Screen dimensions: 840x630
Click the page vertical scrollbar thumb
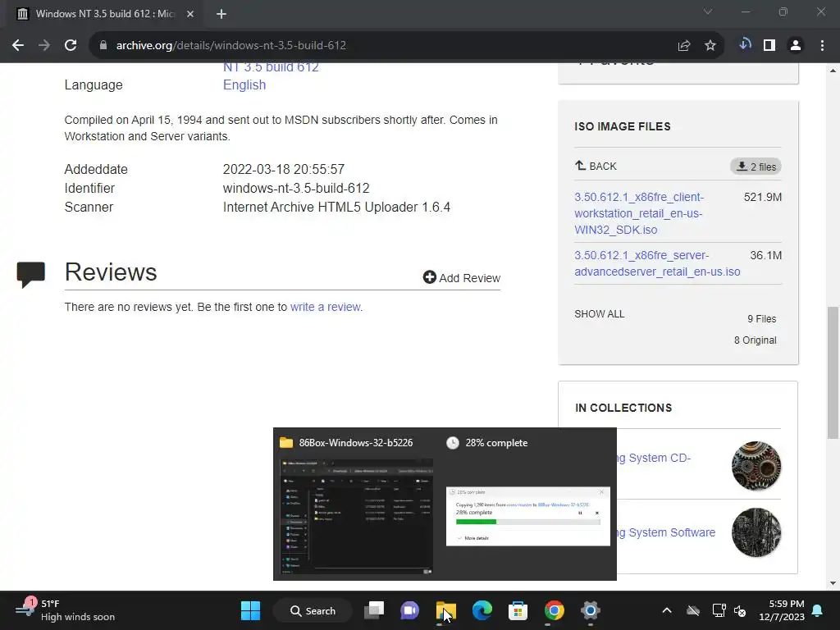click(x=833, y=372)
